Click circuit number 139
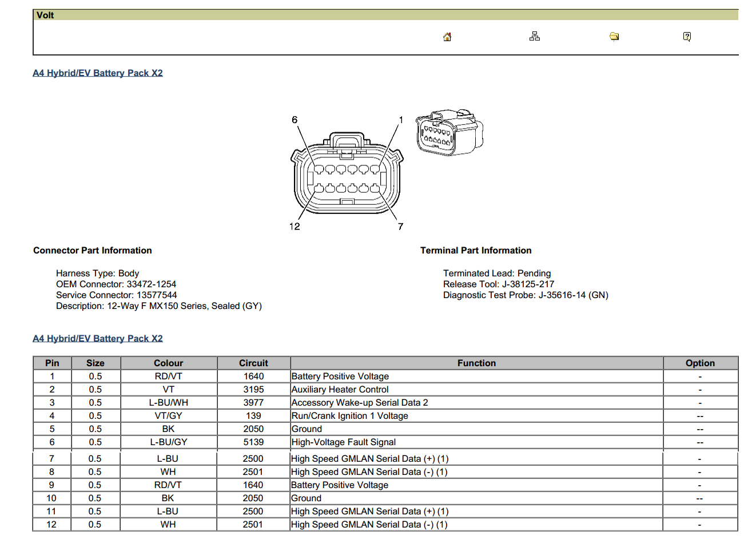Screen dimensions: 756x547 (253, 415)
